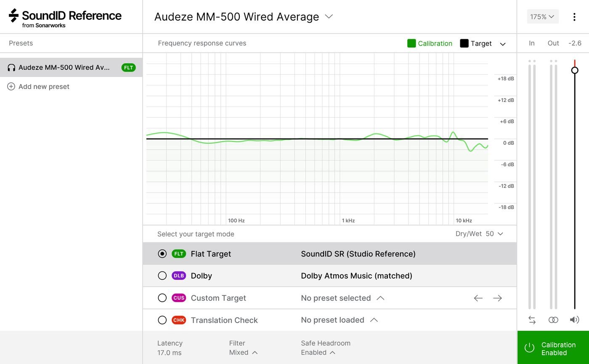
Task: Toggle the Calibration curve legend
Action: pyautogui.click(x=430, y=43)
